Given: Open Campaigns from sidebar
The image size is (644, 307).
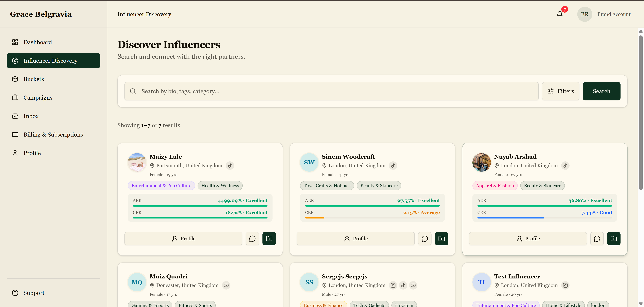Looking at the screenshot, I should 53,98.
